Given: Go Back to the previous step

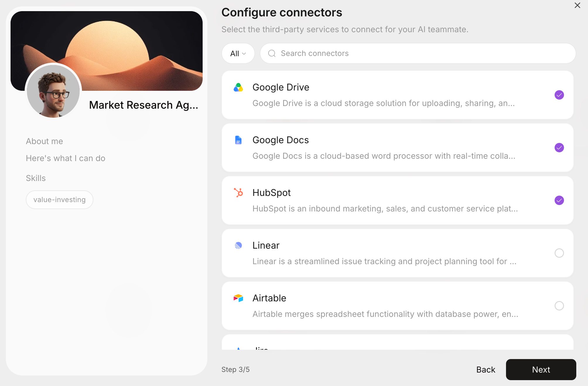Looking at the screenshot, I should (486, 370).
